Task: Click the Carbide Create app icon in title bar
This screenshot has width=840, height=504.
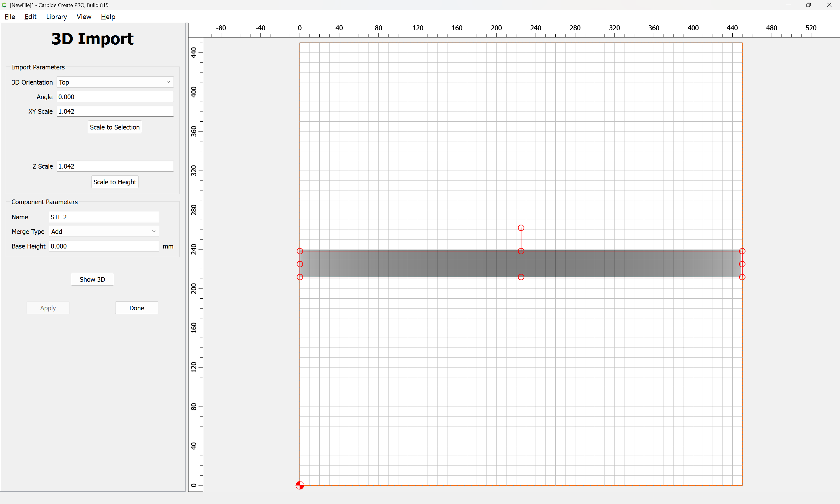Action: [4, 5]
